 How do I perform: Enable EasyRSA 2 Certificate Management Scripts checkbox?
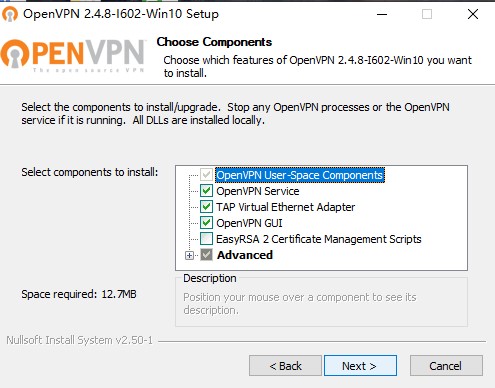pyautogui.click(x=206, y=239)
